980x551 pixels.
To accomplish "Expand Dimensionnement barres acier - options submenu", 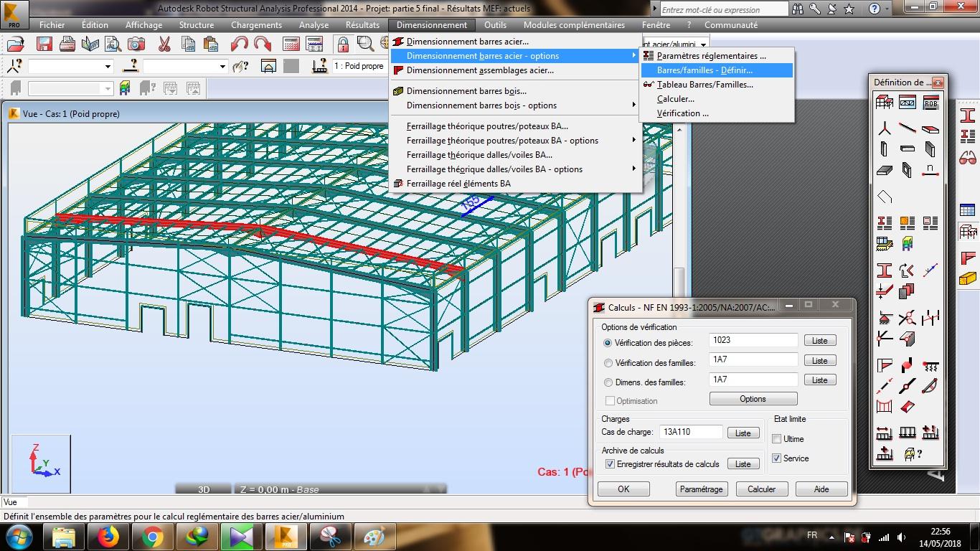I will (x=515, y=56).
